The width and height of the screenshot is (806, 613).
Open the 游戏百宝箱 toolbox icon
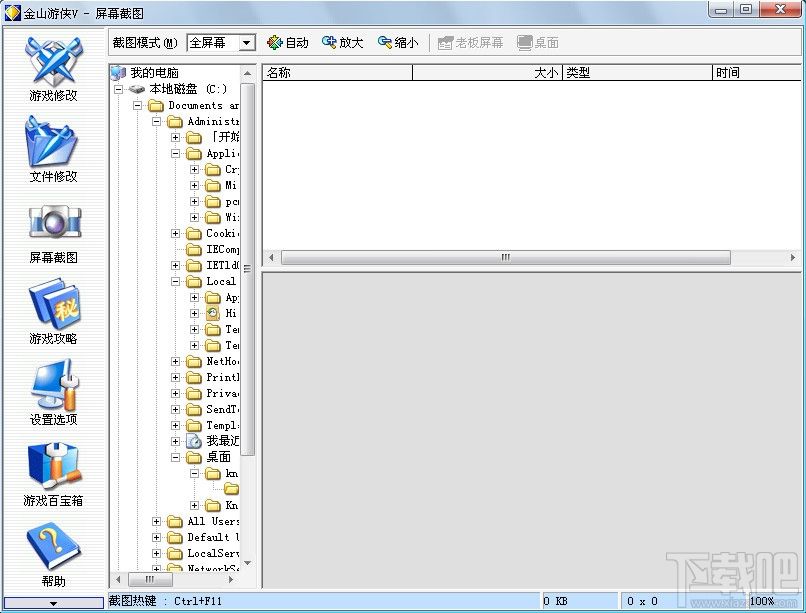[x=53, y=467]
